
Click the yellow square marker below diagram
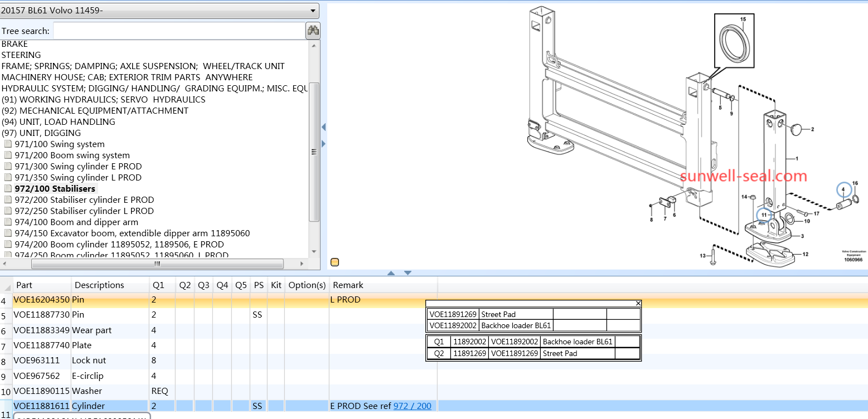(x=334, y=262)
